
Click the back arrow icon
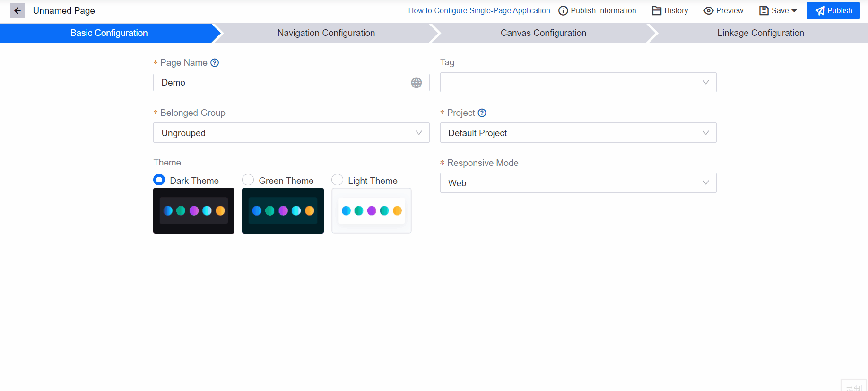point(17,10)
